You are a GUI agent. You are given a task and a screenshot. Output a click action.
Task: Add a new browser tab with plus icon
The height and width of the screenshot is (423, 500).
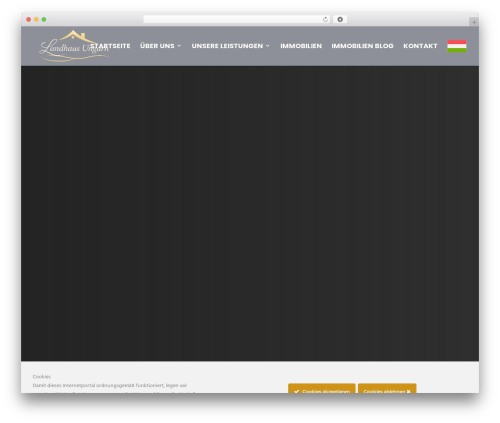click(x=474, y=22)
